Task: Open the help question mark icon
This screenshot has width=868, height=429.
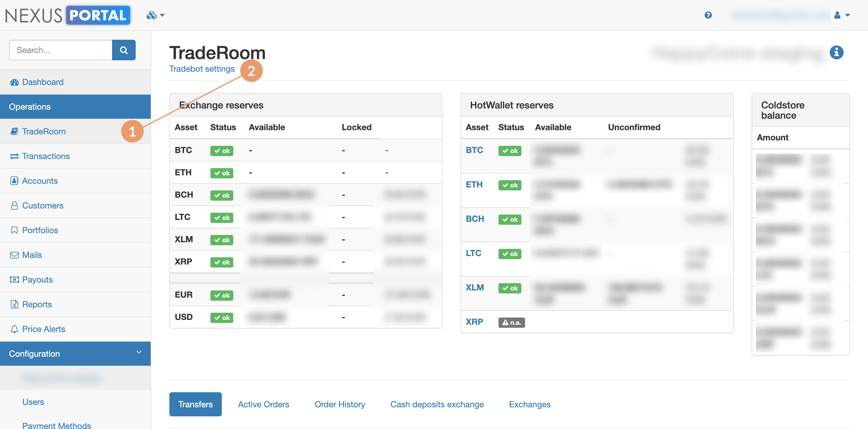Action: [x=708, y=15]
